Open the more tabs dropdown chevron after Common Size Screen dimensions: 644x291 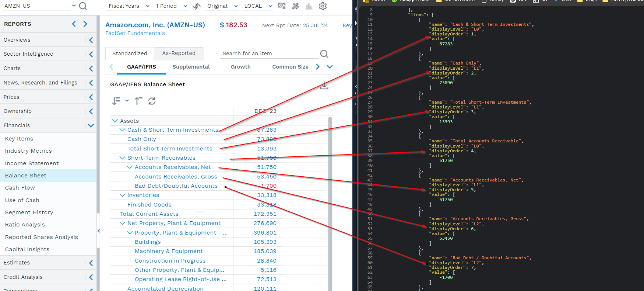coord(330,67)
